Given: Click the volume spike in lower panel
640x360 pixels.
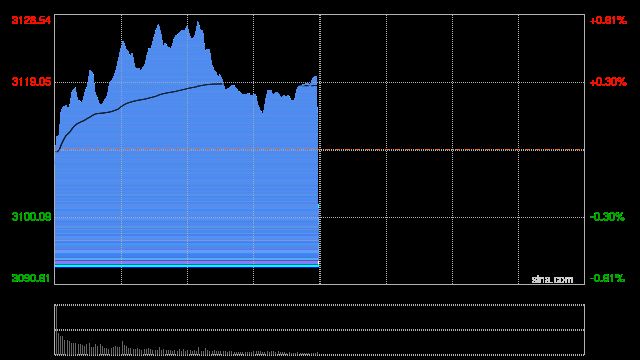Looking at the screenshot, I should click(122, 347).
